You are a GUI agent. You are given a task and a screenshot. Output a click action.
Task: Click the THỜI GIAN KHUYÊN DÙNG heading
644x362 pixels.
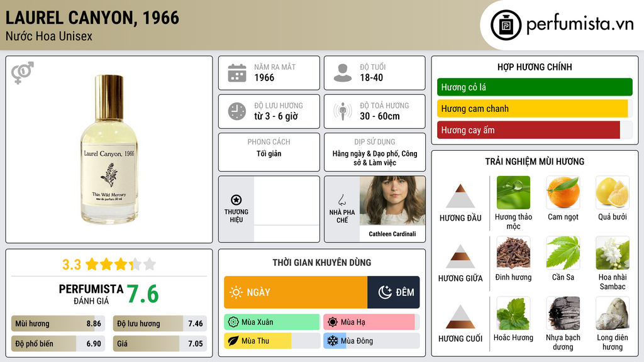tap(321, 263)
